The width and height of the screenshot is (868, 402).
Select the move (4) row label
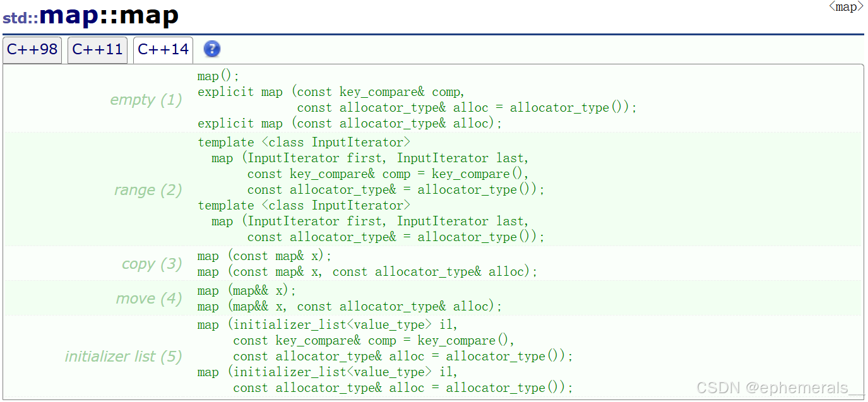pos(149,298)
